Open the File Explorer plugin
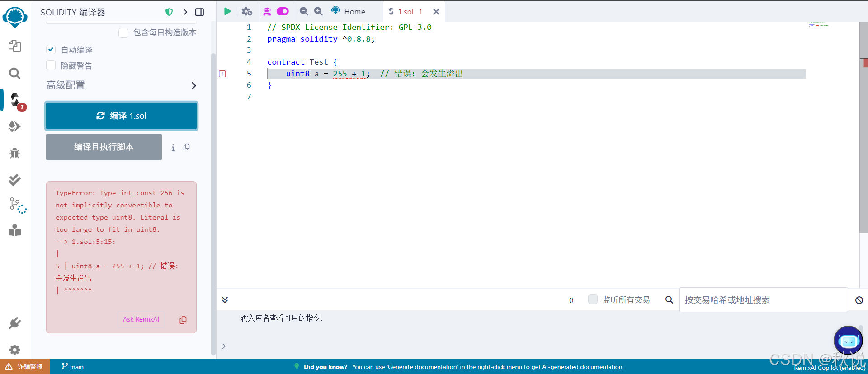This screenshot has width=868, height=374. click(15, 46)
